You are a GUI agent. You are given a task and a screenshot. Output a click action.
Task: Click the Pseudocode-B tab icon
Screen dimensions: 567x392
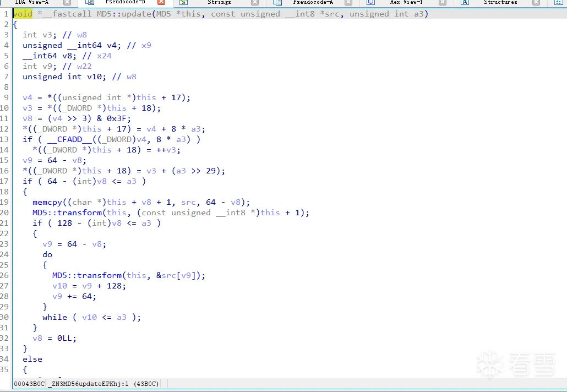pyautogui.click(x=89, y=2)
